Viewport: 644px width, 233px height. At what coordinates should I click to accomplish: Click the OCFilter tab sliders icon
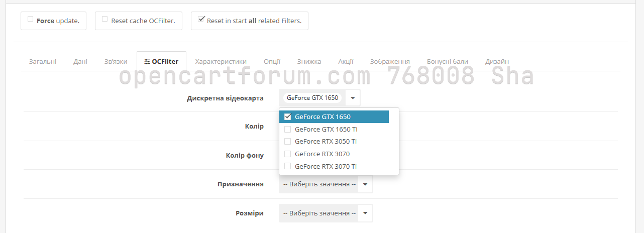(147, 62)
